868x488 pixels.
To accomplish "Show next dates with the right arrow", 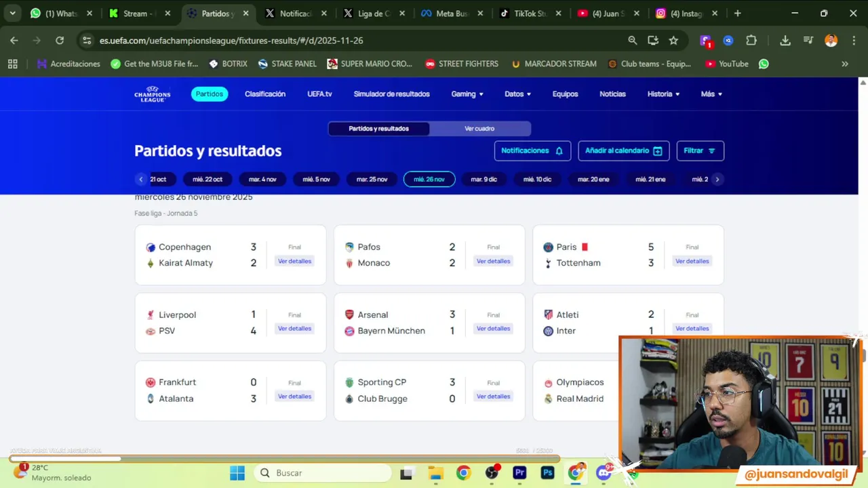I will [717, 179].
